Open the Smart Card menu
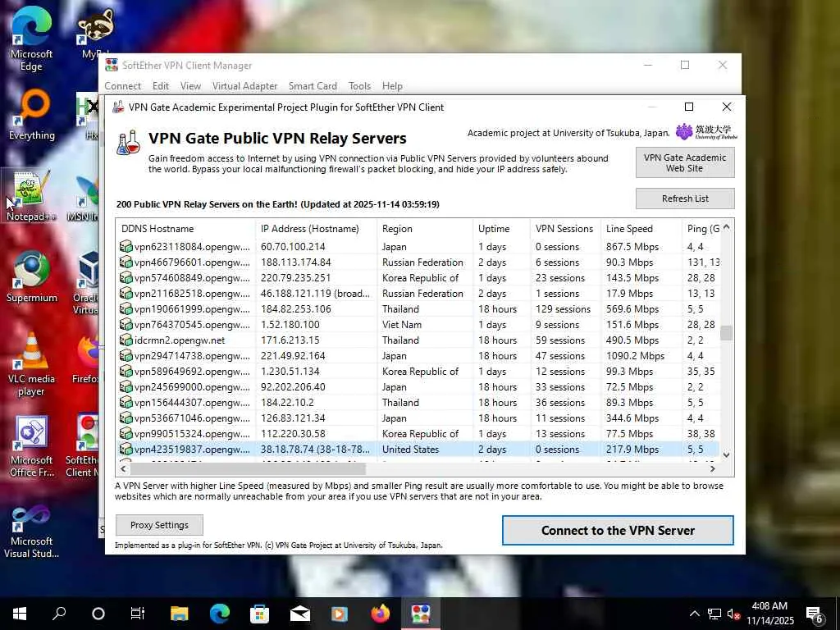840x630 pixels. tap(313, 85)
